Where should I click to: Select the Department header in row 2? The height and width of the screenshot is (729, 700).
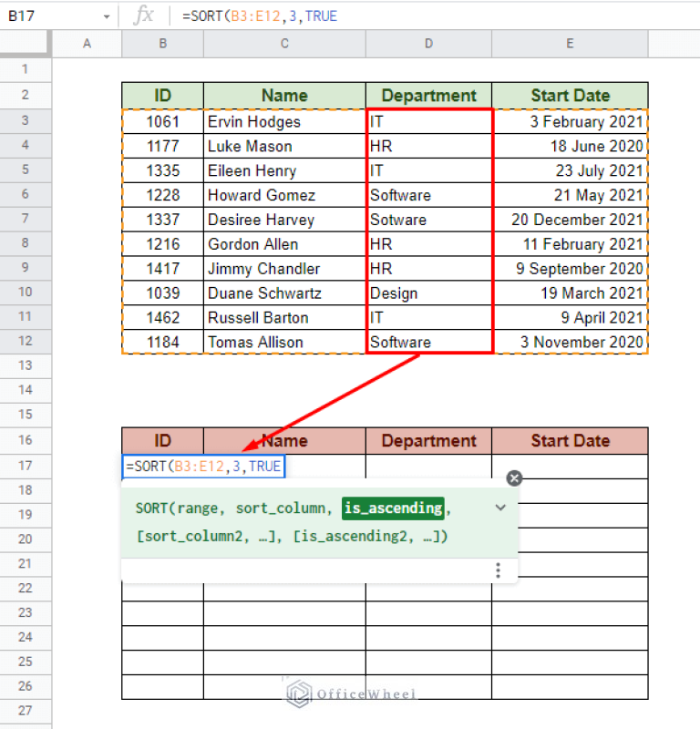(428, 96)
